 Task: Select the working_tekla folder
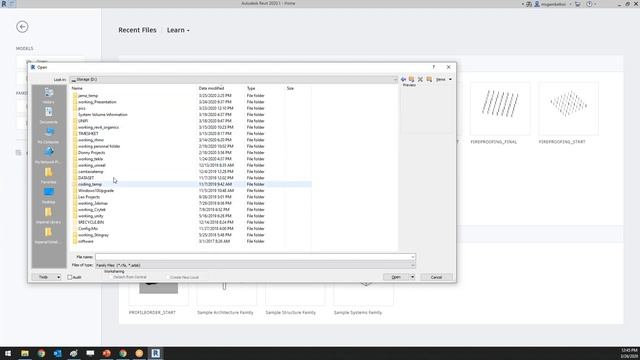[x=91, y=159]
